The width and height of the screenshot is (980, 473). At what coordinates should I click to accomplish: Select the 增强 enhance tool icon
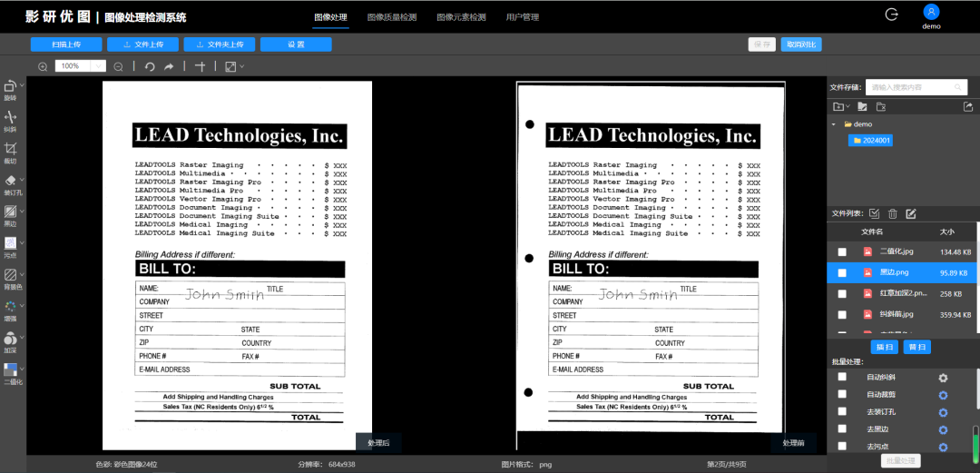(10, 306)
